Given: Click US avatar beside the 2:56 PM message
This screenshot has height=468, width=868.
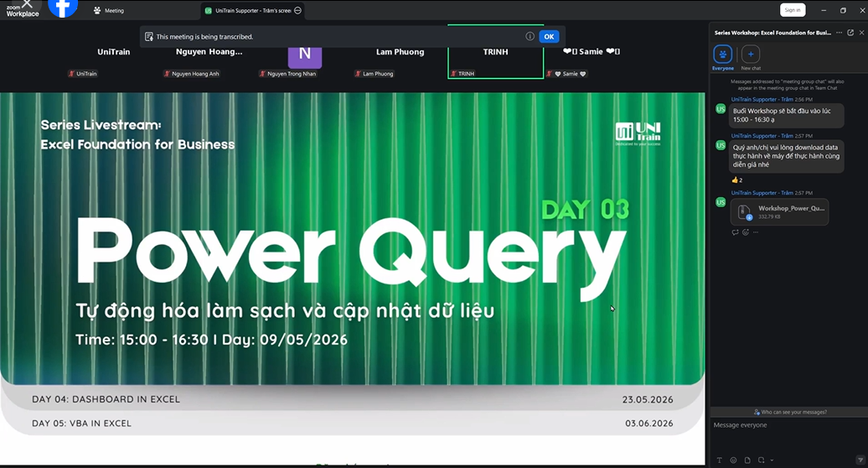Looking at the screenshot, I should click(x=721, y=109).
